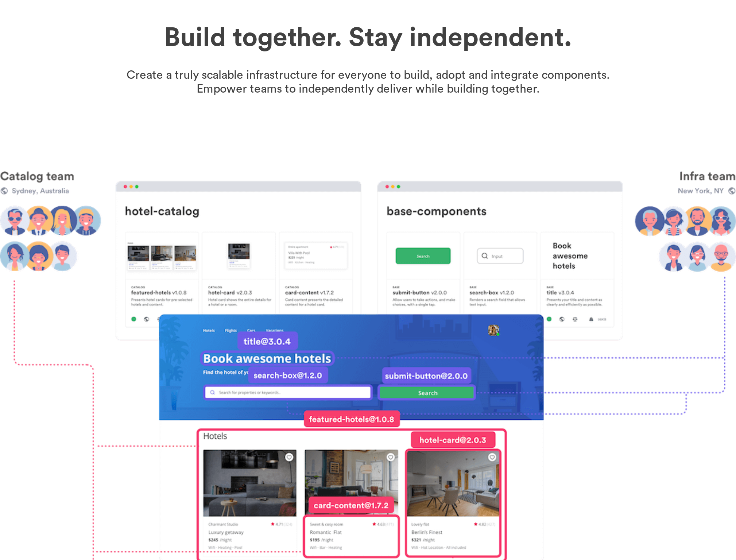Open the card-content v1.7.2 component link

coord(309,292)
